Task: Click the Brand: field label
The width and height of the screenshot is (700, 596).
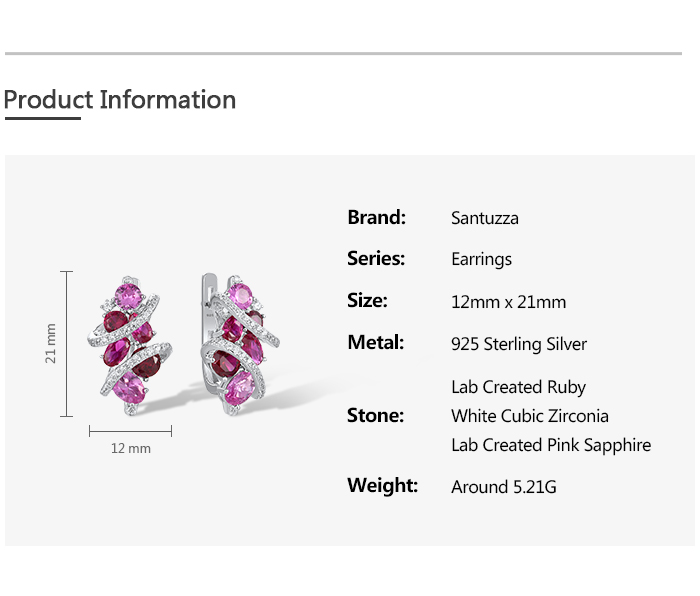Action: pos(376,217)
